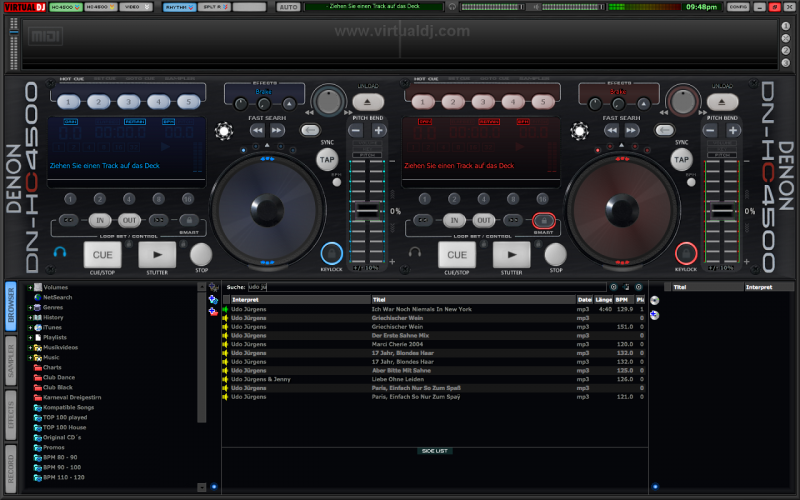
Task: Tap the TAP sync button on left deck
Action: [327, 160]
